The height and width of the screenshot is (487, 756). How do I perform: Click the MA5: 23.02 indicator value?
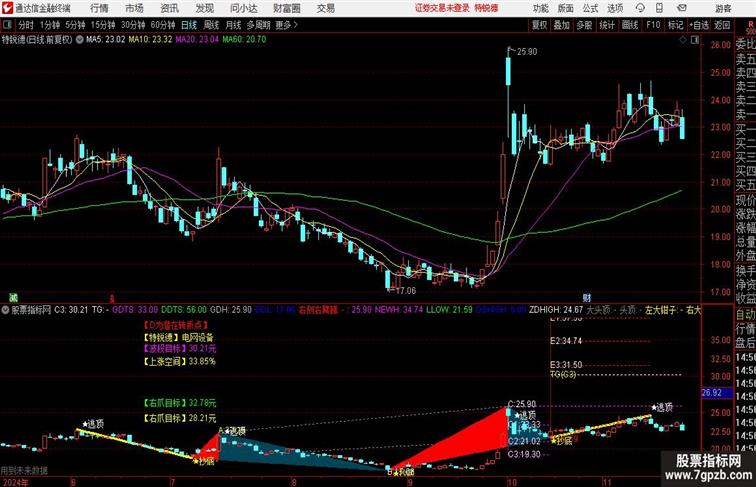click(106, 40)
